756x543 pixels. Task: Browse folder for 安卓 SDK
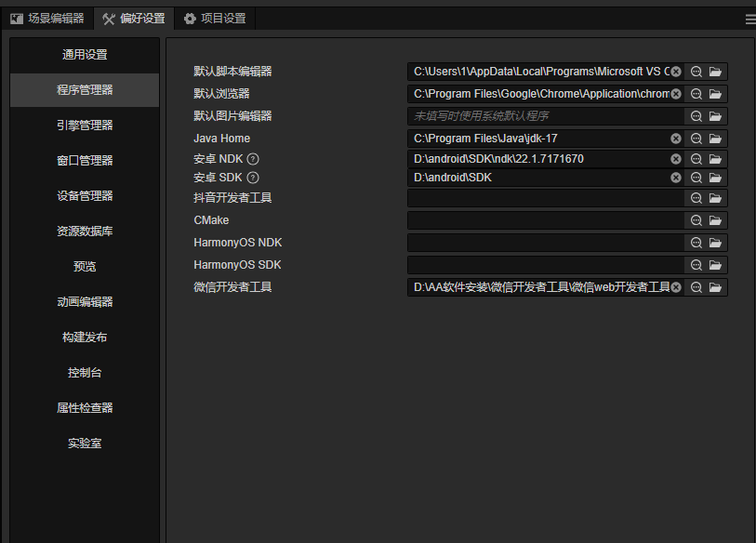point(715,178)
